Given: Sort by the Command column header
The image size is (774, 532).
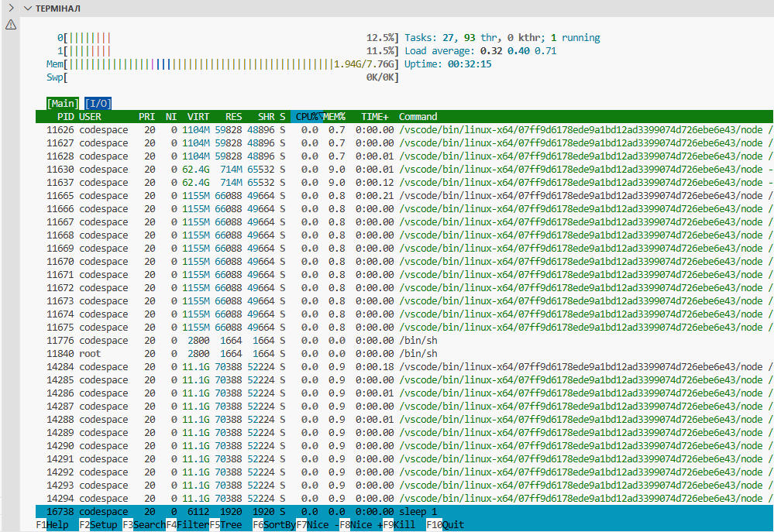Looking at the screenshot, I should click(418, 116).
